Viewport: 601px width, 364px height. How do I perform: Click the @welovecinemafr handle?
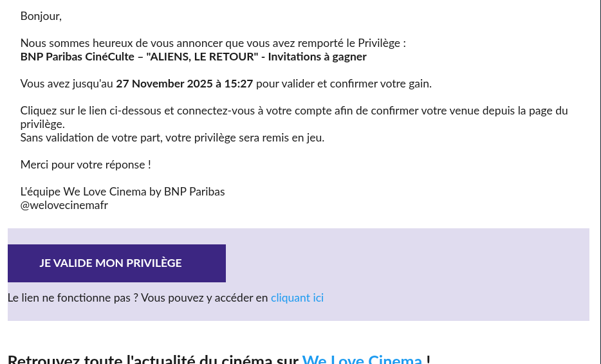[64, 205]
